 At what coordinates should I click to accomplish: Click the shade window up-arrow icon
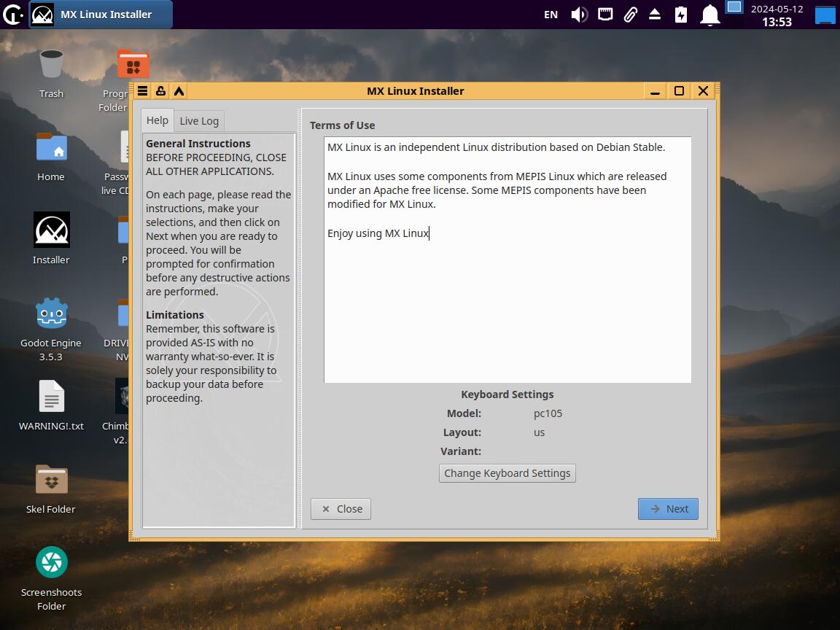pos(179,90)
